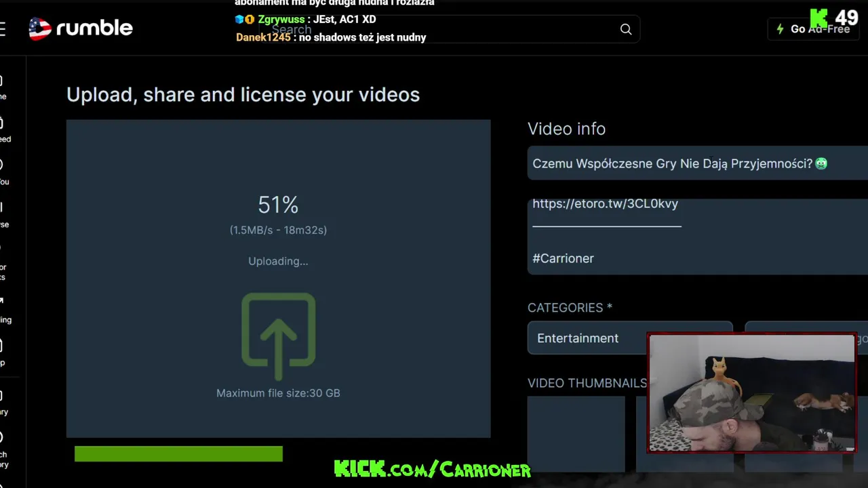This screenshot has width=868, height=488.
Task: Click the lightning bolt in Go Ad-Free
Action: pos(780,29)
